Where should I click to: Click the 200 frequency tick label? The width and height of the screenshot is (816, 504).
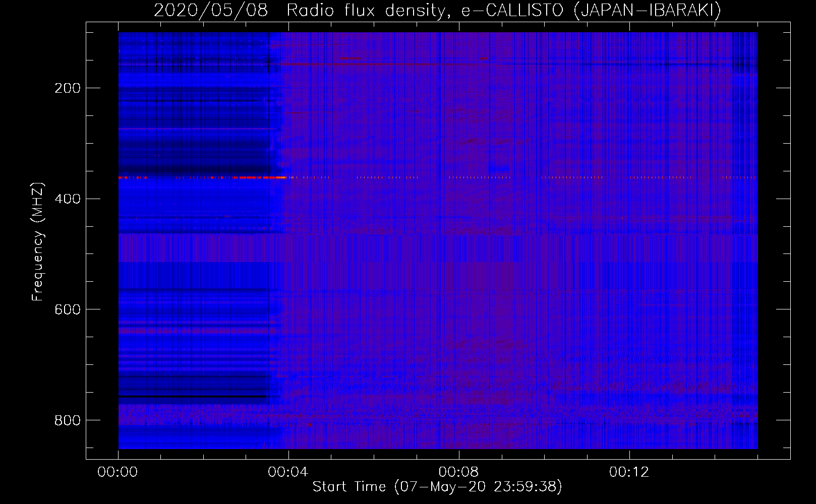click(x=67, y=88)
